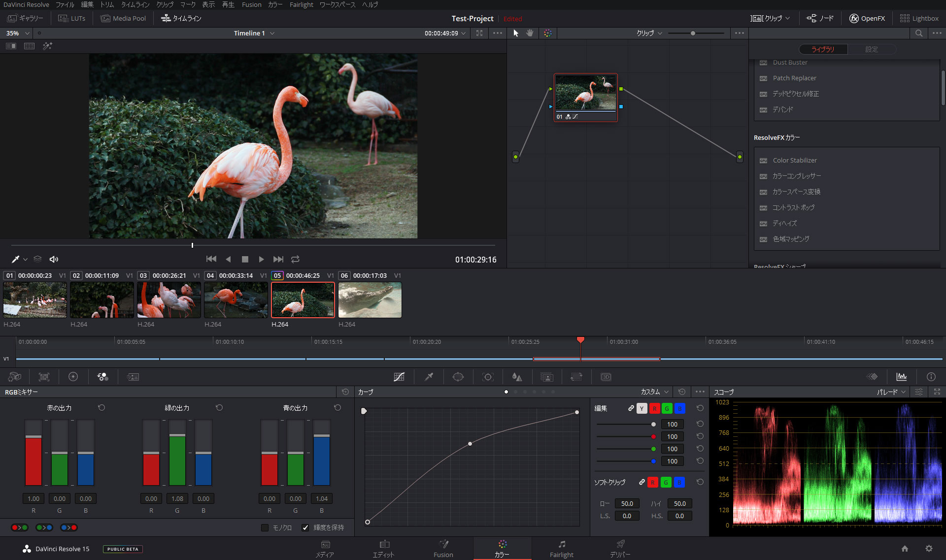Open the top bar クリップ dropdown
946x560 pixels.
coord(770,18)
